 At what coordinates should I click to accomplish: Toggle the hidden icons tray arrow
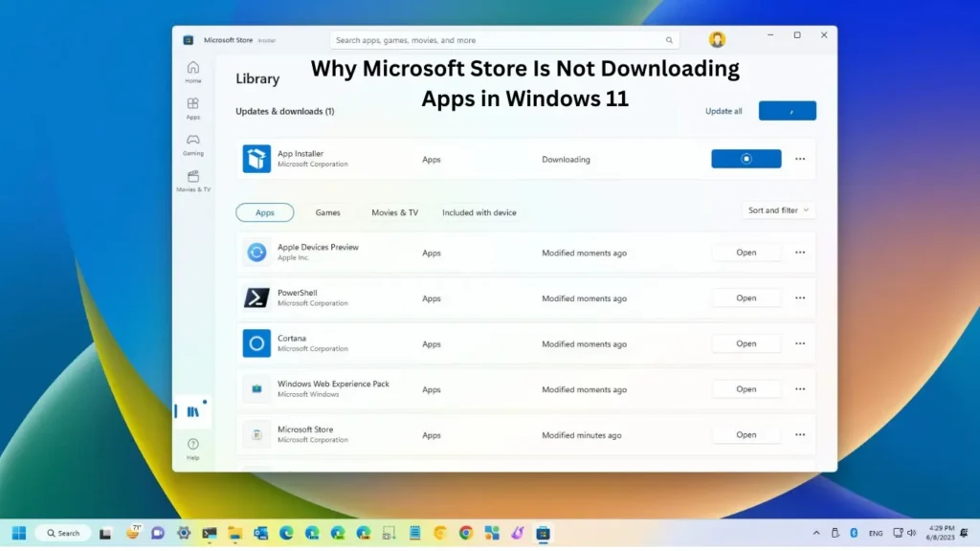coord(816,532)
